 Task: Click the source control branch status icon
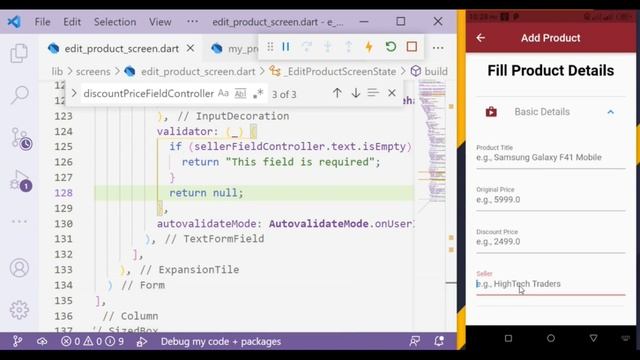[17, 341]
